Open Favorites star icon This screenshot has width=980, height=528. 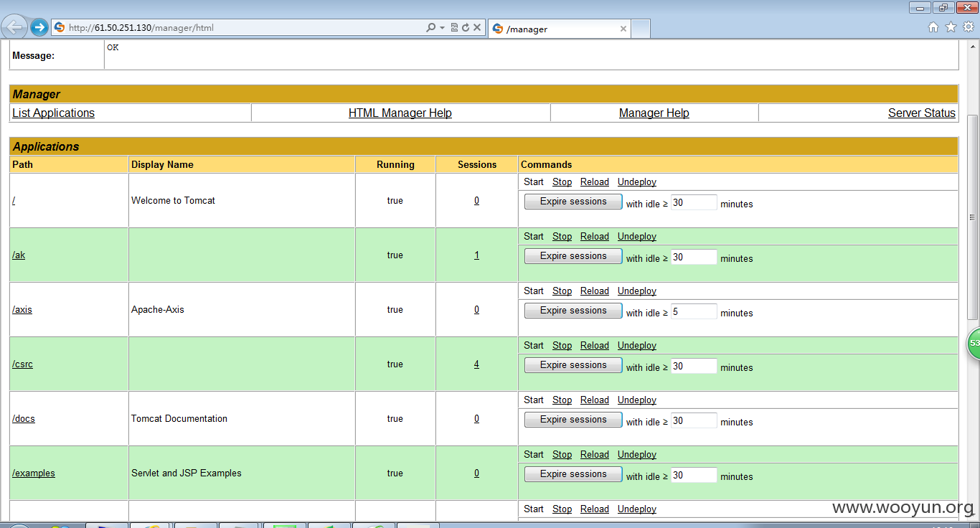point(951,27)
